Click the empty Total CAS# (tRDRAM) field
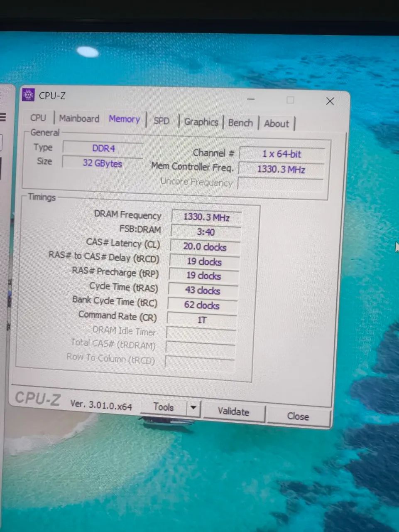 click(200, 348)
